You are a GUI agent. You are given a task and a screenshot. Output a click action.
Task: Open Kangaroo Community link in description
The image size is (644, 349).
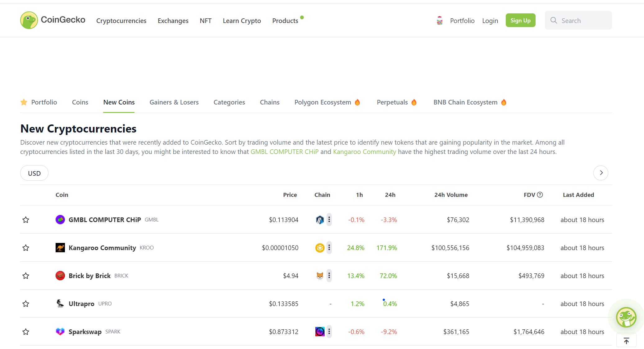coord(364,151)
